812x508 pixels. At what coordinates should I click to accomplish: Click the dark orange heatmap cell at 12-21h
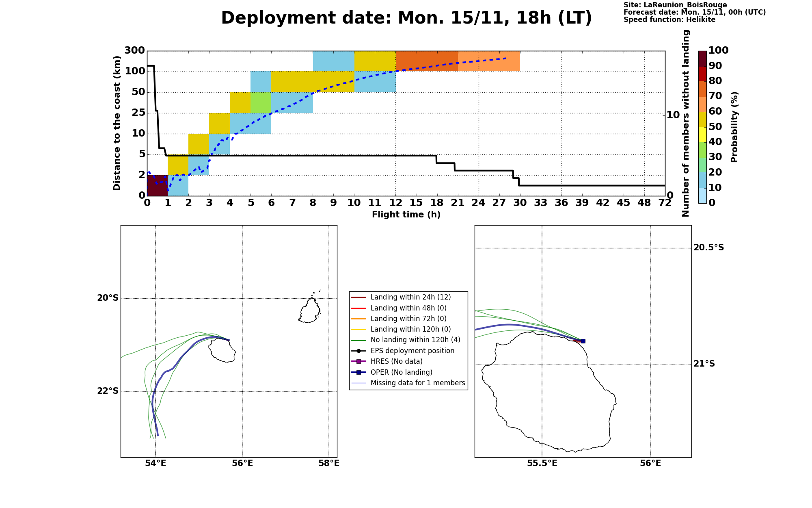pyautogui.click(x=427, y=61)
